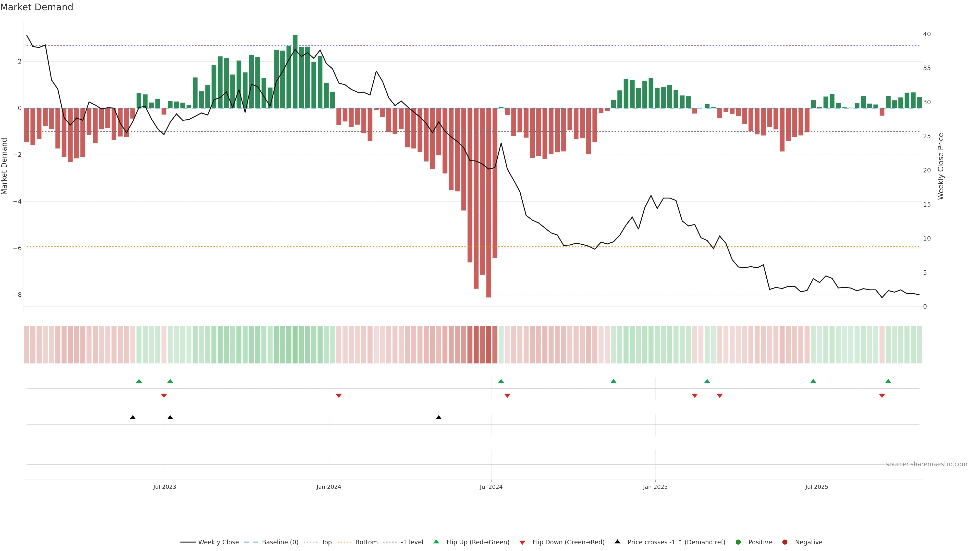Click Flip Up green triangle legend icon
The height and width of the screenshot is (551, 980).
click(x=436, y=542)
